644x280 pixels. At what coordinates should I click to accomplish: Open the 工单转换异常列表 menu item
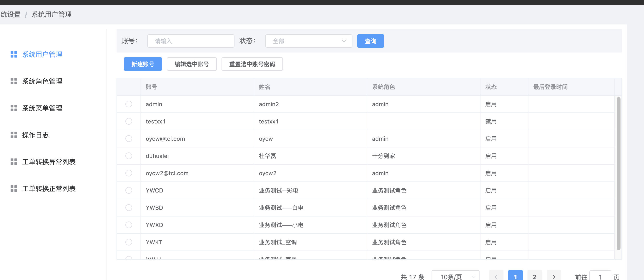tap(49, 162)
